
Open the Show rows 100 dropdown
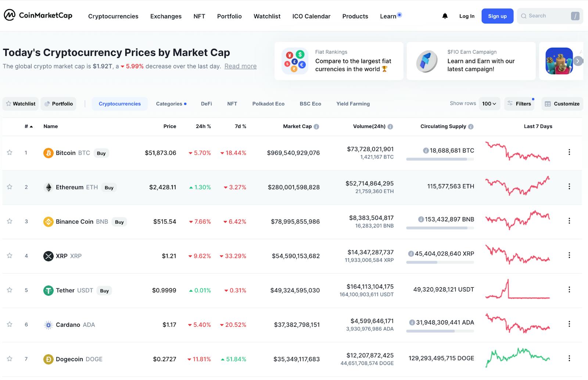tap(489, 104)
